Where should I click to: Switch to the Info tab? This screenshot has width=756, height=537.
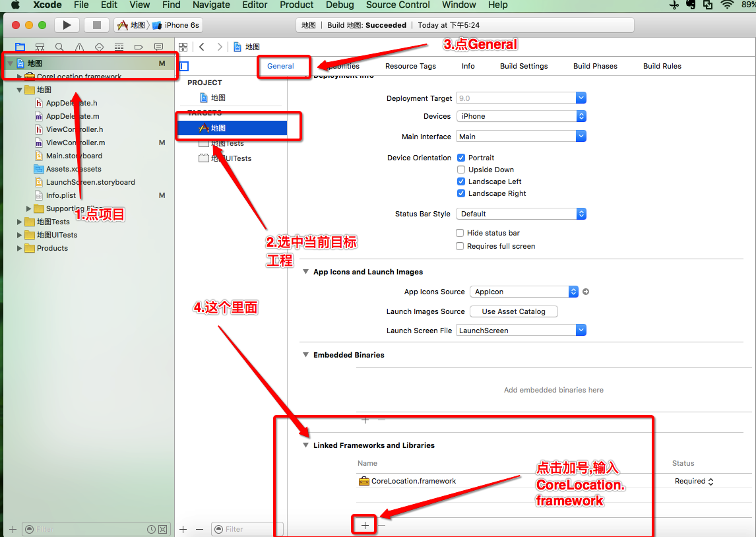click(x=468, y=66)
